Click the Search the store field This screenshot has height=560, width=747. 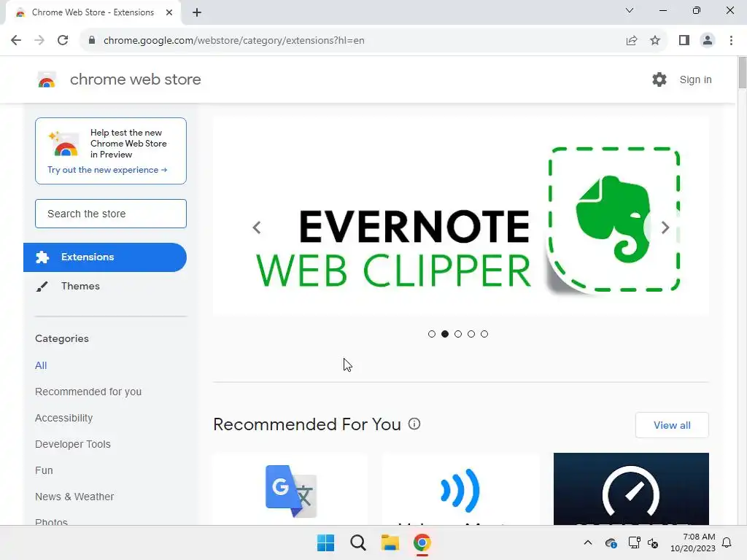tap(111, 214)
